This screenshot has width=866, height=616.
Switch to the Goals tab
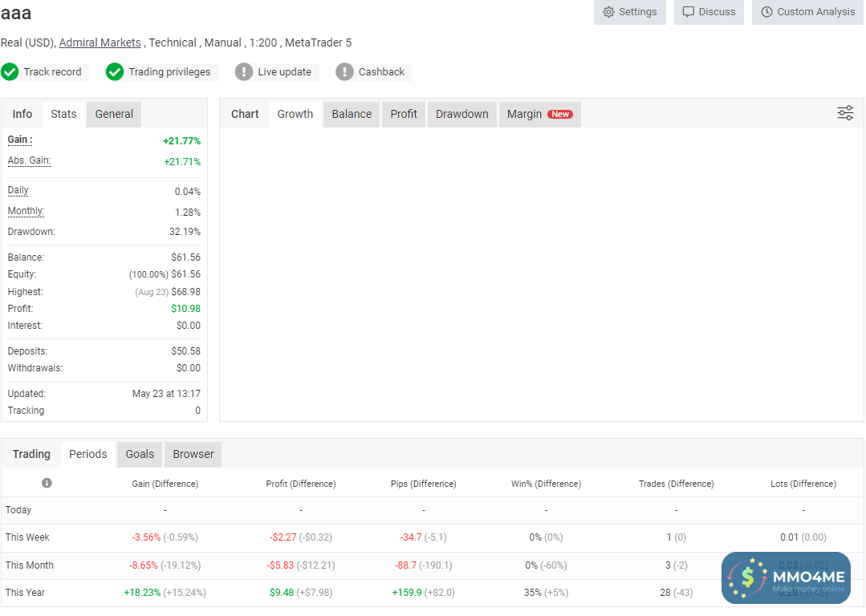140,454
